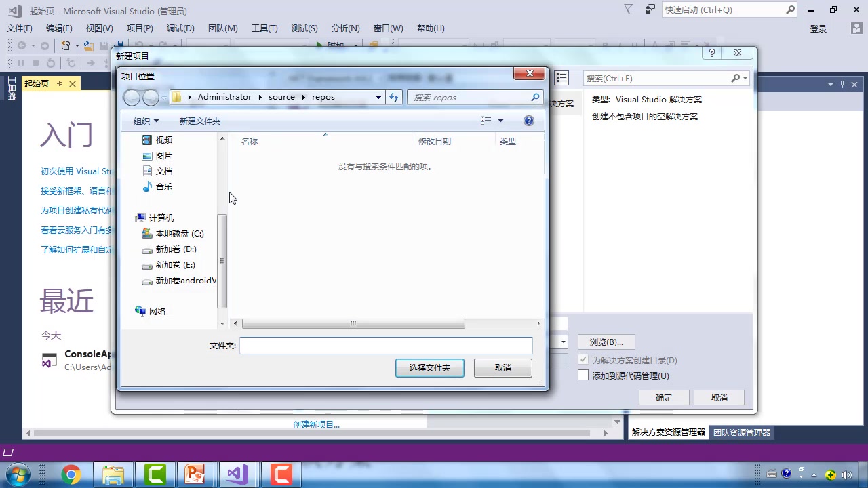Image resolution: width=868 pixels, height=488 pixels.
Task: Click the 浏览(B)... button
Action: coord(606,342)
